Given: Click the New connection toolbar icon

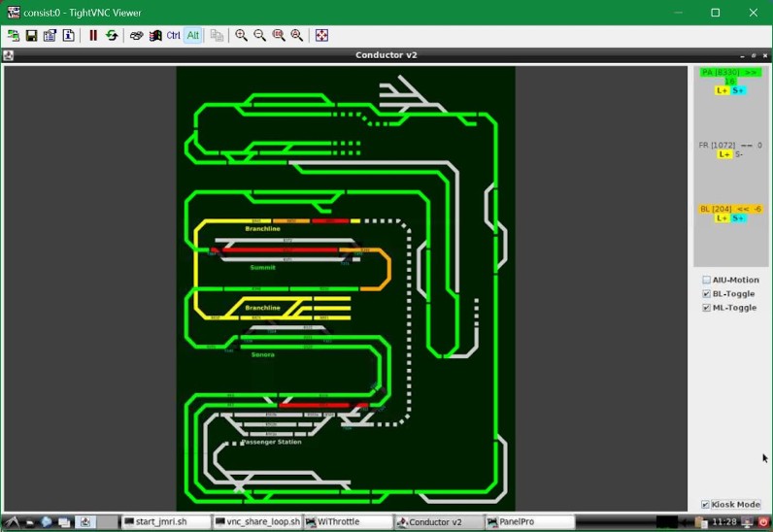Looking at the screenshot, I should coord(14,36).
